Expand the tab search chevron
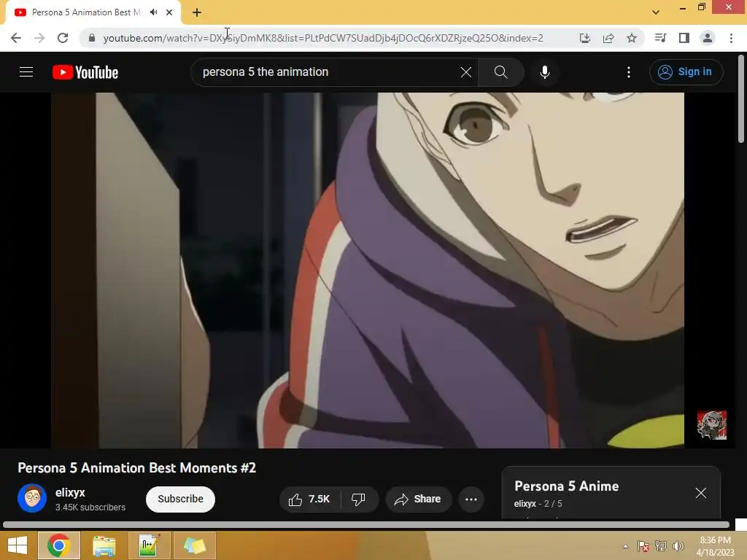 coord(656,12)
